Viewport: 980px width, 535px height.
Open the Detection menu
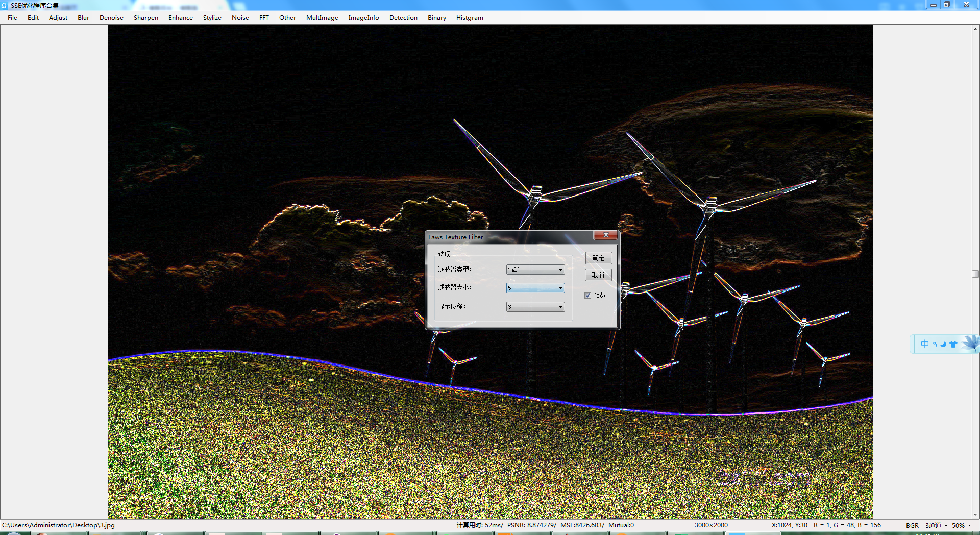pos(403,17)
